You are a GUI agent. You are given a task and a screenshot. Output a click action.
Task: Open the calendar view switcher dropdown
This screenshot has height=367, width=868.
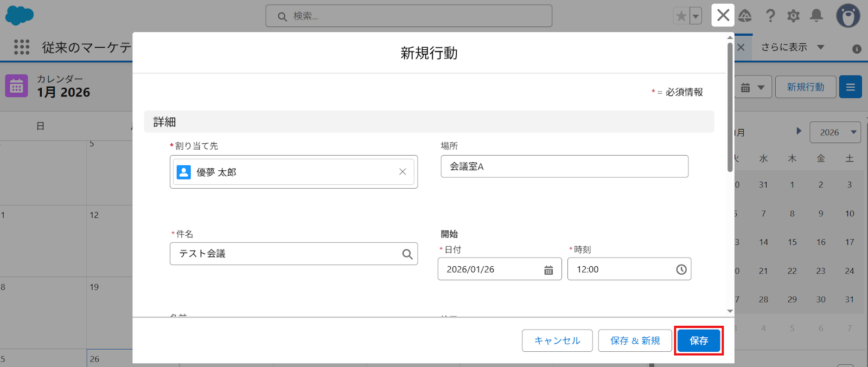point(753,87)
